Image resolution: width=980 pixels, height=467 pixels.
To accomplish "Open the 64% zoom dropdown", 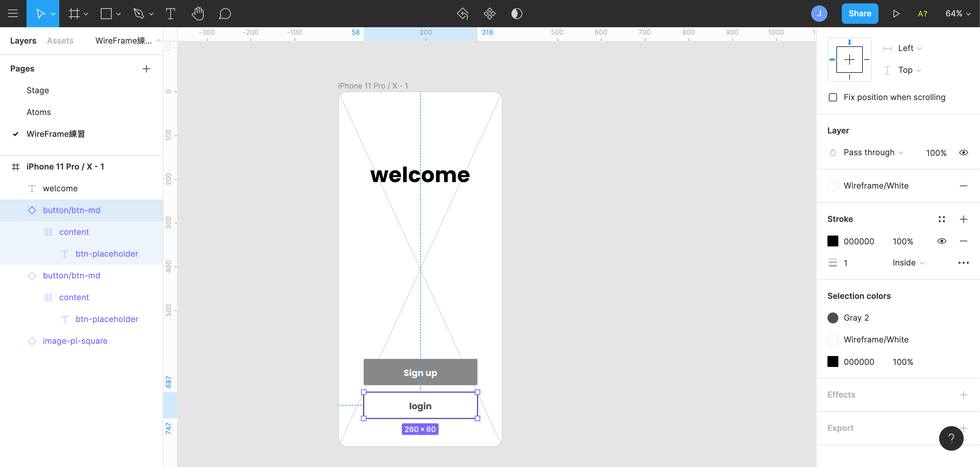I will (958, 14).
